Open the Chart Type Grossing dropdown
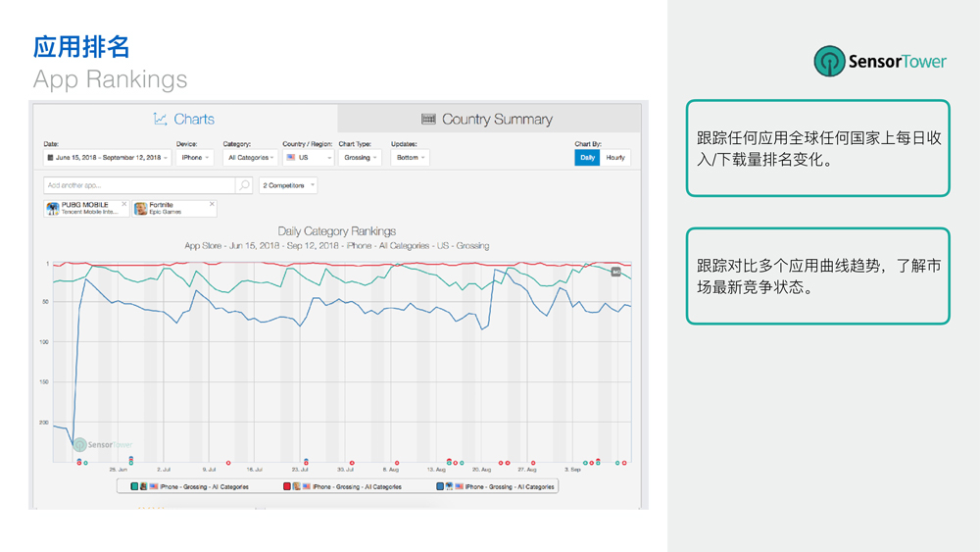This screenshot has width=980, height=552. pos(360,157)
